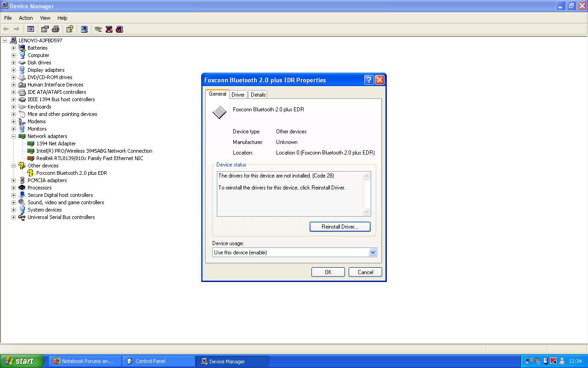Image resolution: width=588 pixels, height=368 pixels.
Task: Open Properties from the toolbar icon
Action: point(45,29)
